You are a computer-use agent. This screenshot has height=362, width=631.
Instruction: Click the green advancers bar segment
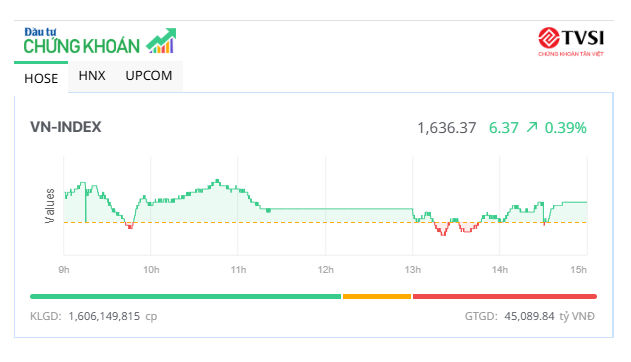(x=186, y=296)
